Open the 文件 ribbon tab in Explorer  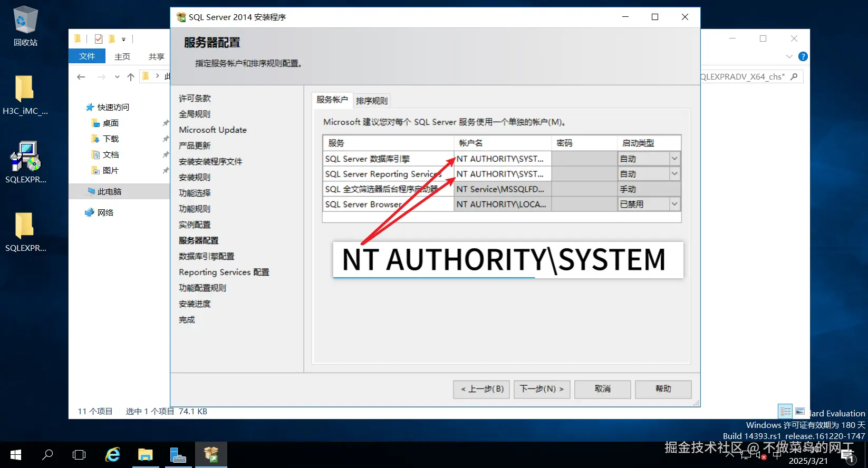pos(87,56)
